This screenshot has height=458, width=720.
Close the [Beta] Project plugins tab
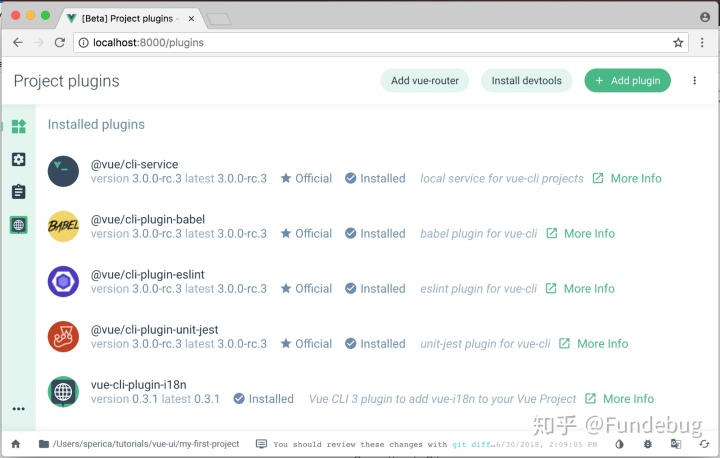coord(191,19)
